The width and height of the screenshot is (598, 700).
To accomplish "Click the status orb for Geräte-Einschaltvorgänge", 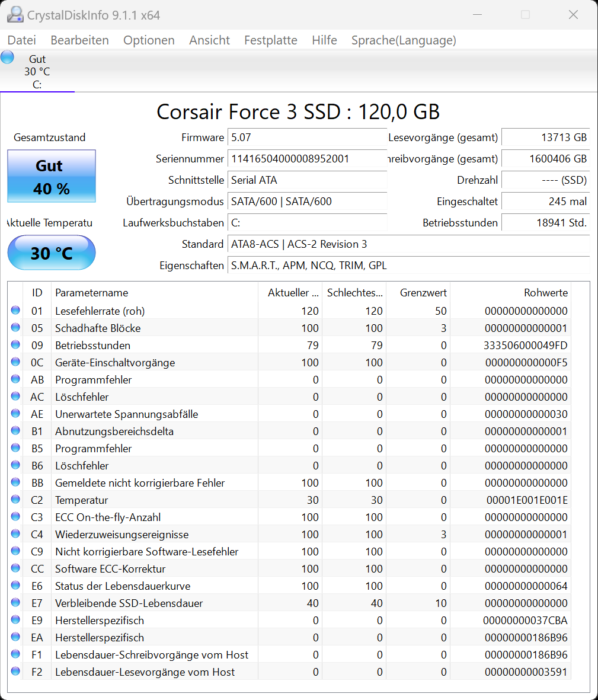I will [x=15, y=362].
